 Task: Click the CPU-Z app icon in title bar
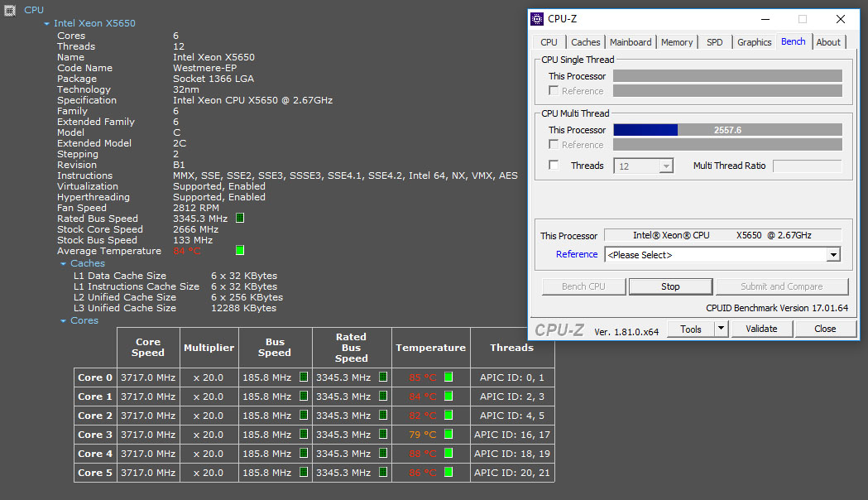(537, 19)
